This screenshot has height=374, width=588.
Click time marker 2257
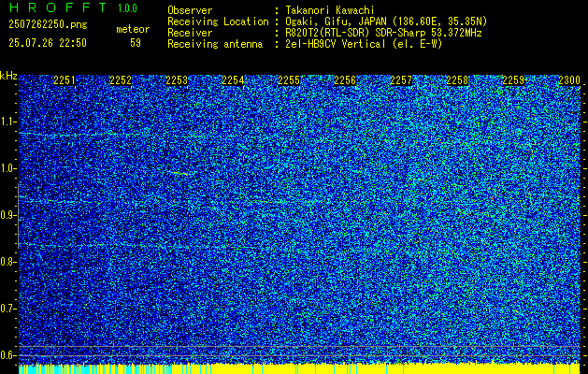[x=401, y=80]
